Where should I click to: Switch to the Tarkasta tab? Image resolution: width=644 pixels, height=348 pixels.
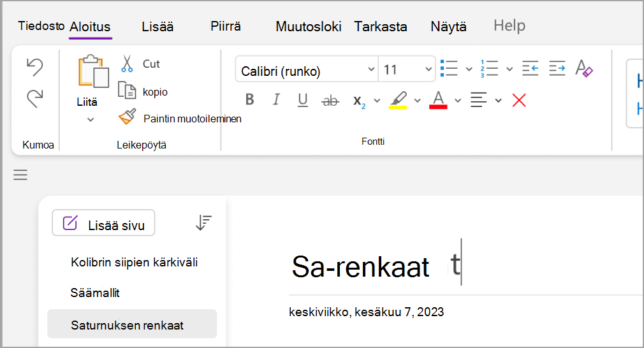click(380, 27)
